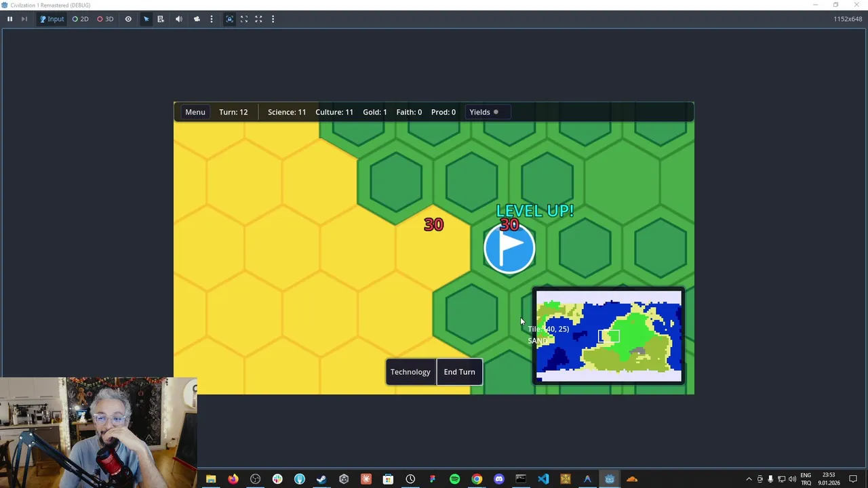Click the Turn: 12 counter
This screenshot has height=488, width=868.
[x=233, y=112]
